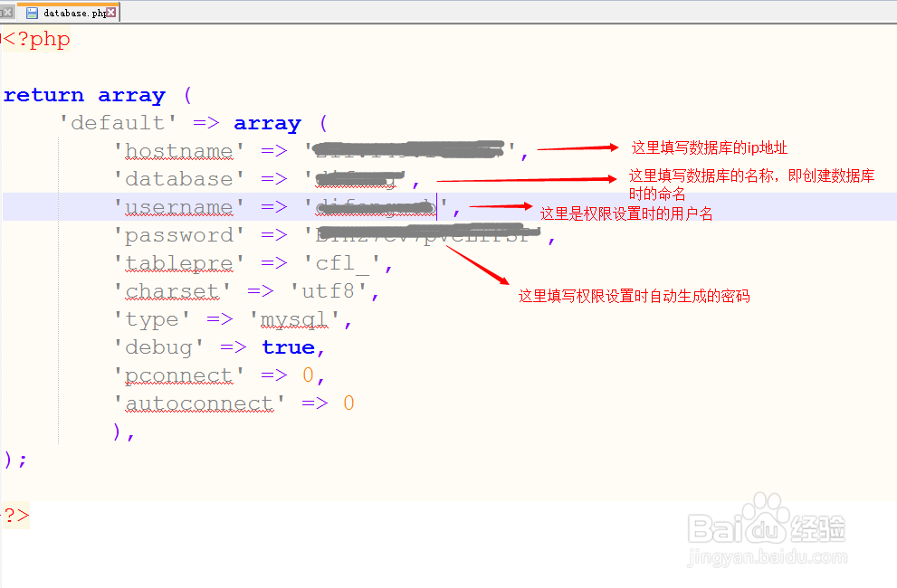Image resolution: width=897 pixels, height=588 pixels.
Task: Click the 'true' debug value
Action: [289, 347]
